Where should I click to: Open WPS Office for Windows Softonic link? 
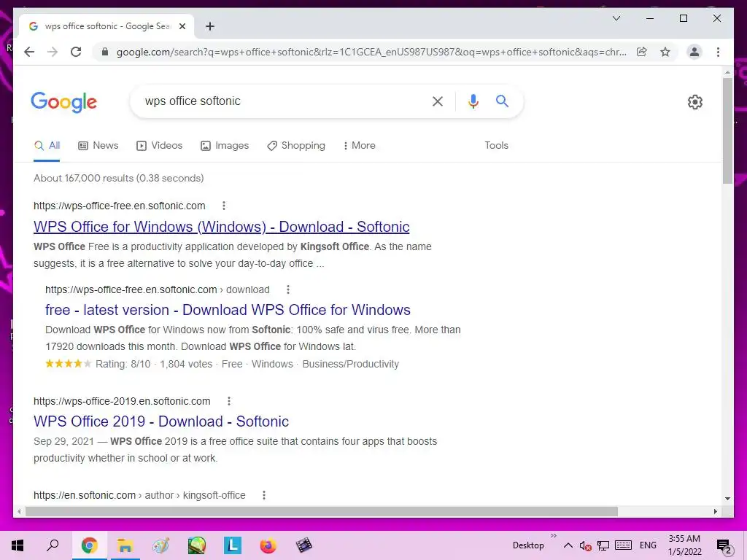222,227
